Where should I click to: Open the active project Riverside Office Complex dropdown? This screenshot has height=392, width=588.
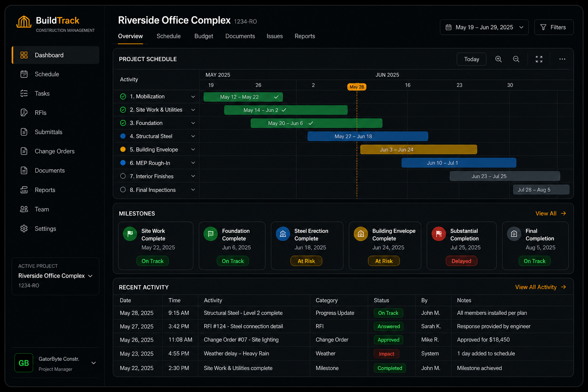tap(56, 276)
